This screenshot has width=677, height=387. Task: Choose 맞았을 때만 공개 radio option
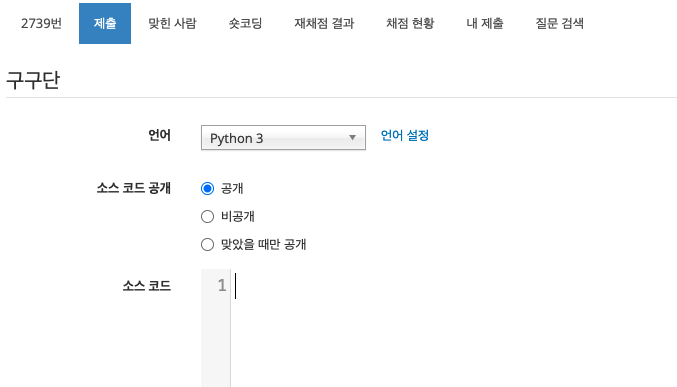[207, 244]
